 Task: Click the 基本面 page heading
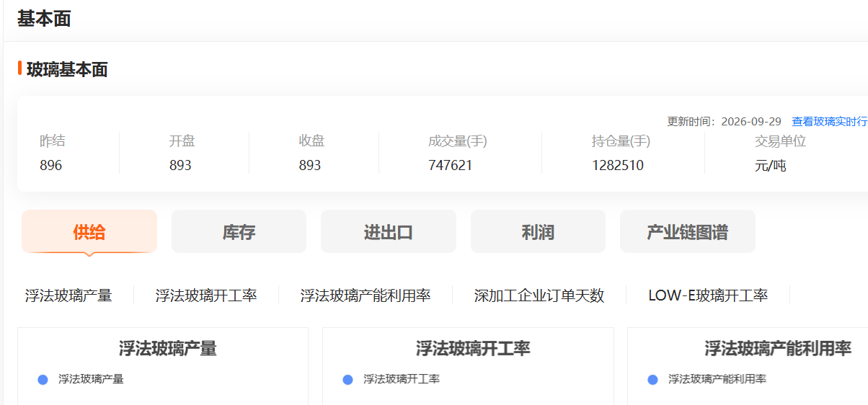point(44,19)
